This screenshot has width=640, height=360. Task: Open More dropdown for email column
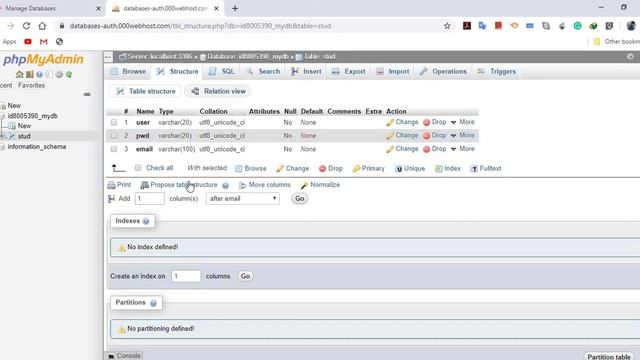[x=462, y=149]
